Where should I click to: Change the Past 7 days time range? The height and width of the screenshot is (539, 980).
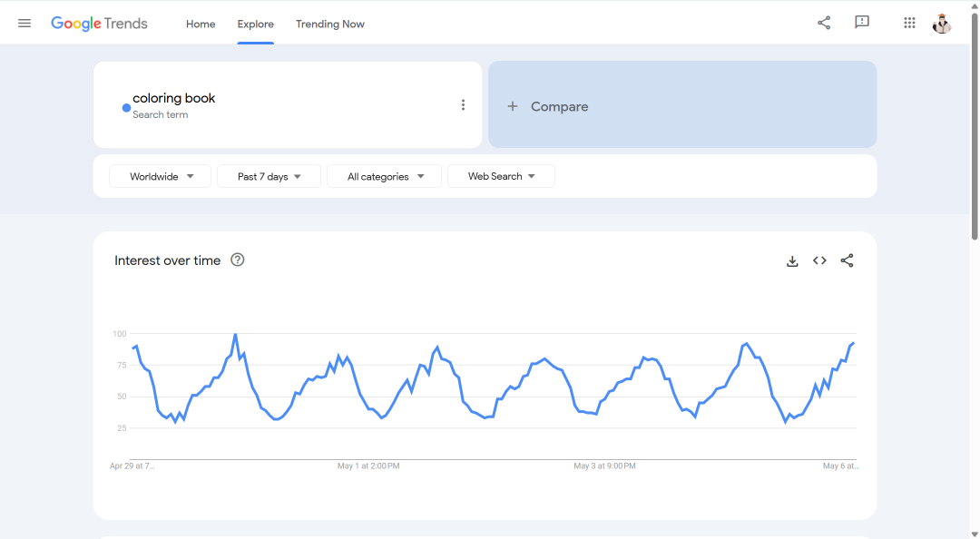click(269, 176)
